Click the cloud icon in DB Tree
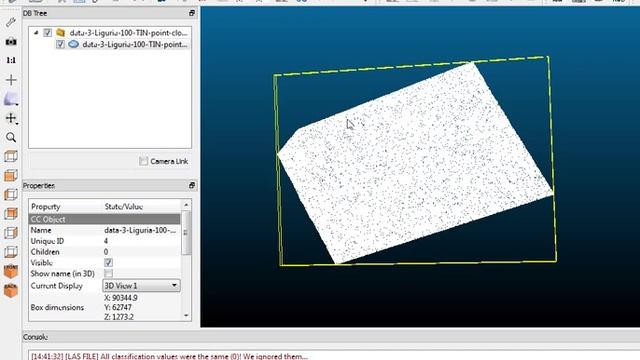 73,44
